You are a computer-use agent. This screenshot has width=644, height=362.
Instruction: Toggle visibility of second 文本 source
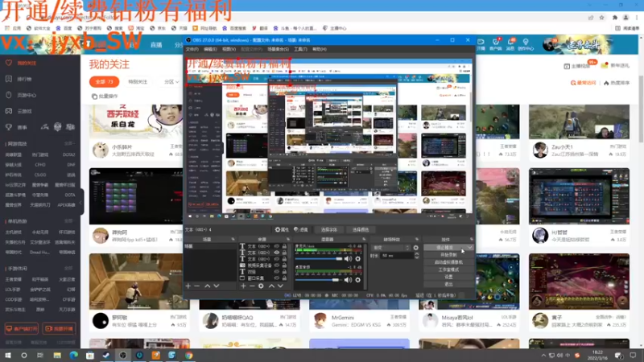point(277,253)
